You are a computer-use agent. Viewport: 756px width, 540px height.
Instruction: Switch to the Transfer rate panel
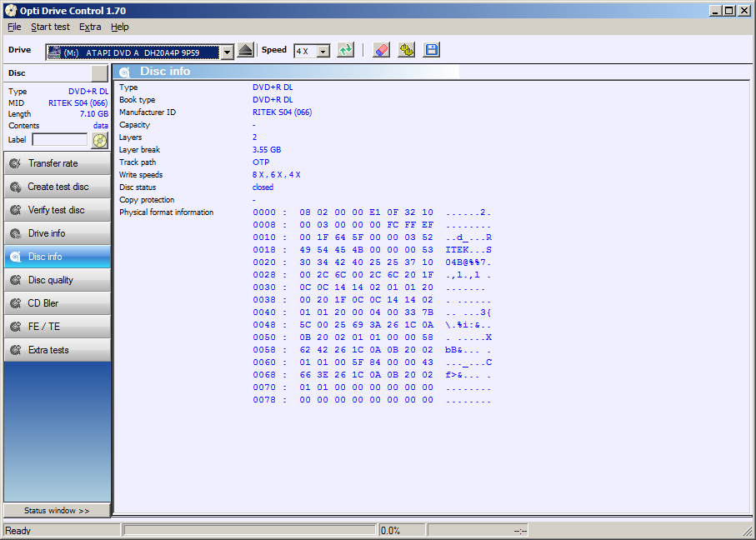tap(58, 163)
